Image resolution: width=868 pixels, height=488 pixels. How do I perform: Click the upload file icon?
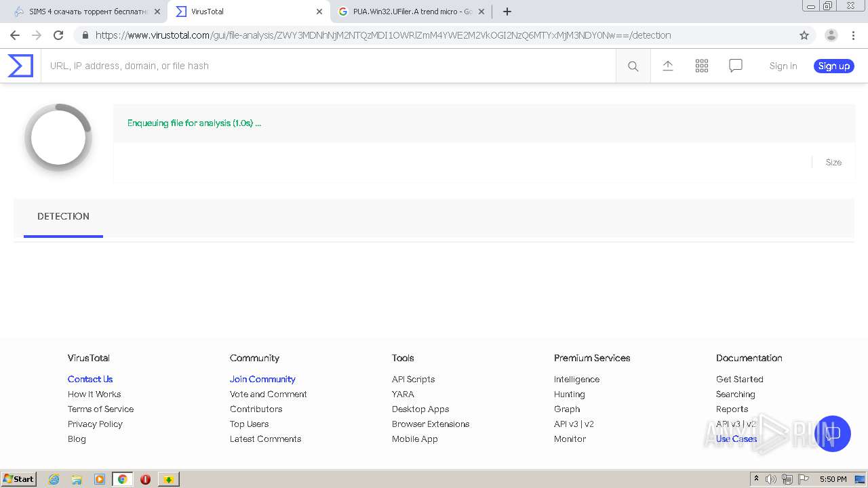668,66
